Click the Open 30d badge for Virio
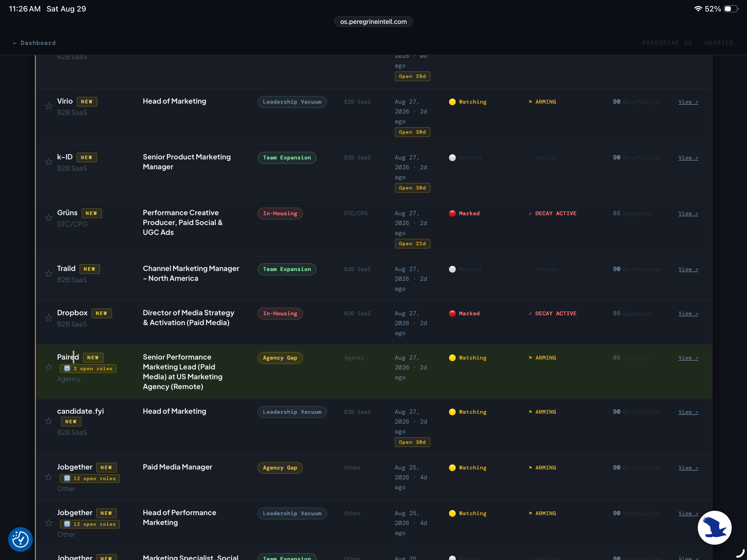The image size is (747, 560). [412, 132]
